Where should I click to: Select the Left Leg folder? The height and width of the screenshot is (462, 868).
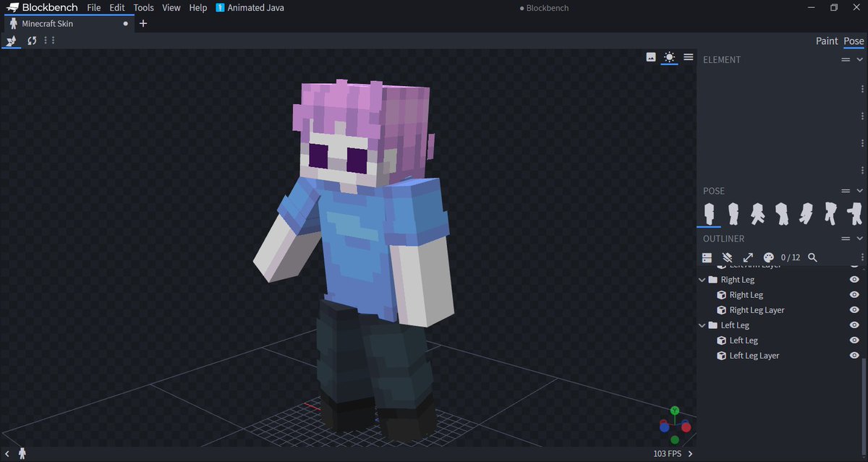click(735, 325)
